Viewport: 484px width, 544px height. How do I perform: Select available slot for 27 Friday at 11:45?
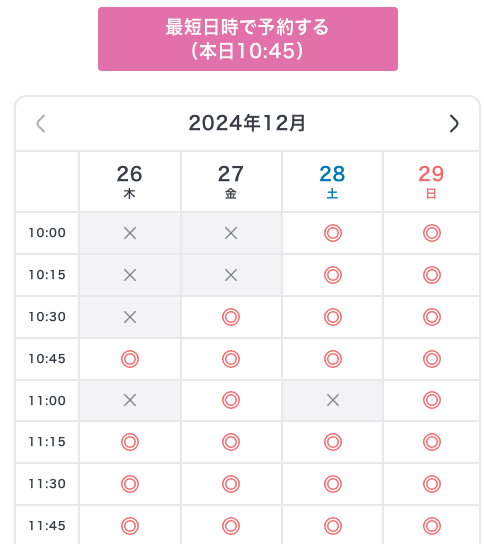[x=231, y=526]
